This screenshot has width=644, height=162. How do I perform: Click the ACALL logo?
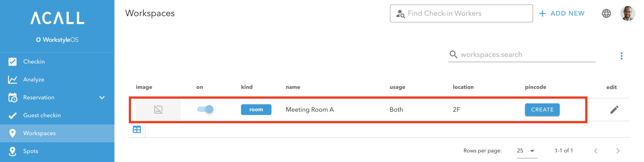point(57,18)
